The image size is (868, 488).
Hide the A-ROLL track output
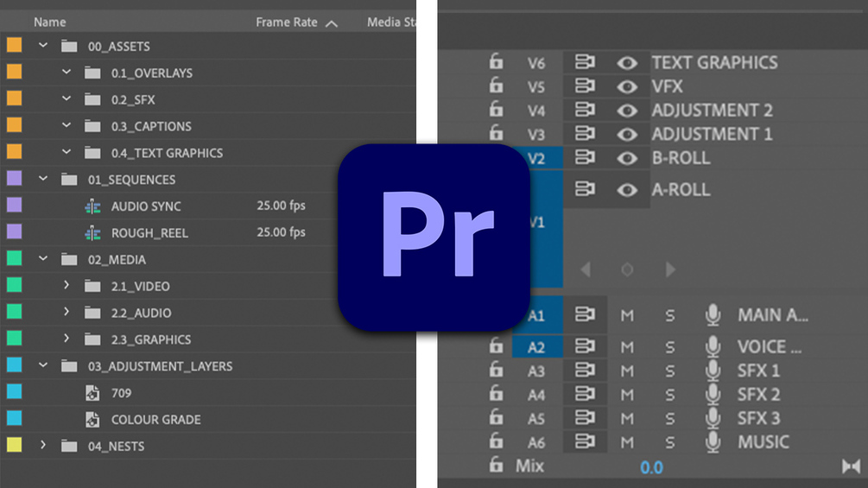click(x=627, y=190)
